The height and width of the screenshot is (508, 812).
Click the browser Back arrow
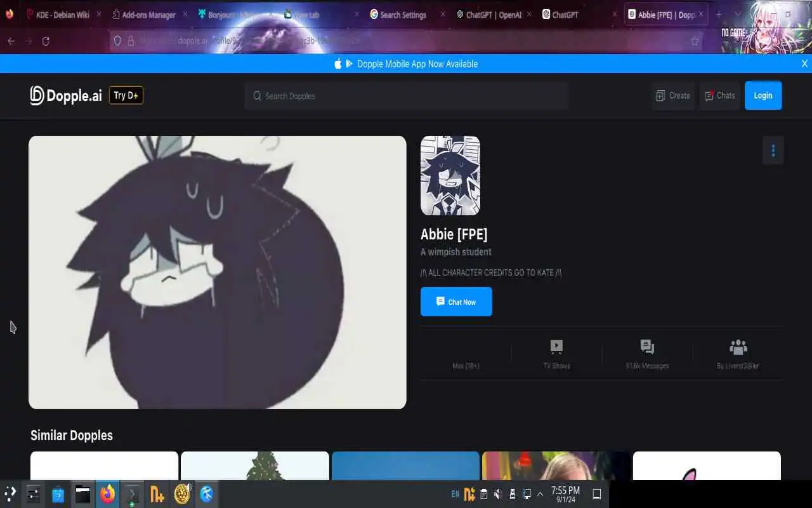11,41
